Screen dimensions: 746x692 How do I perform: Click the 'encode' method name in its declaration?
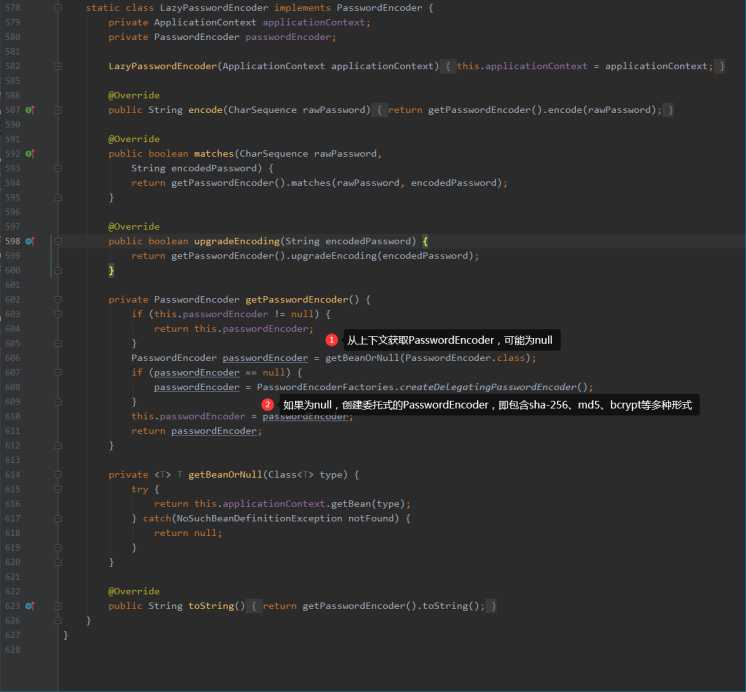pos(205,110)
